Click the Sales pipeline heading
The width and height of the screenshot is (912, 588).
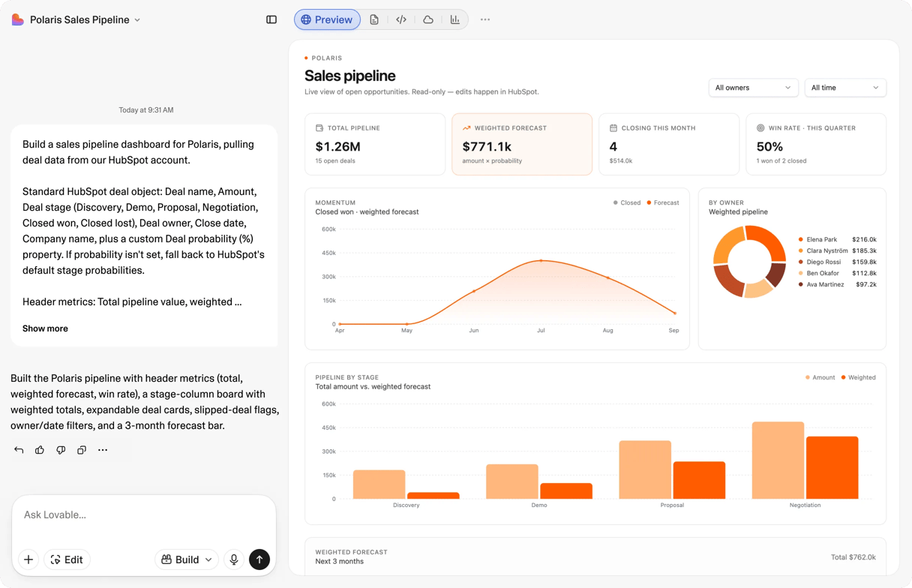349,76
